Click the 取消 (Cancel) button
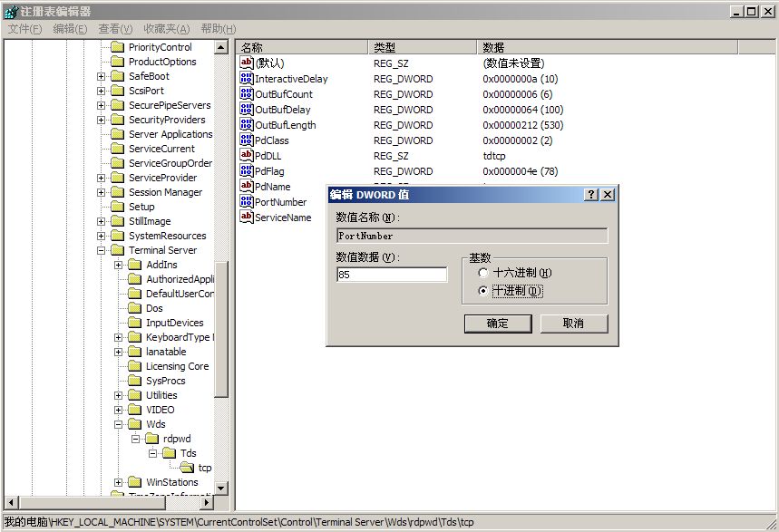The width and height of the screenshot is (779, 532). 573,324
